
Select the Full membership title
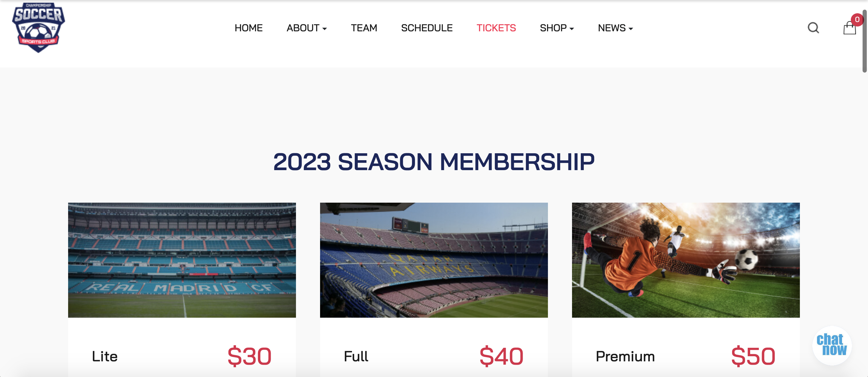[x=356, y=356]
